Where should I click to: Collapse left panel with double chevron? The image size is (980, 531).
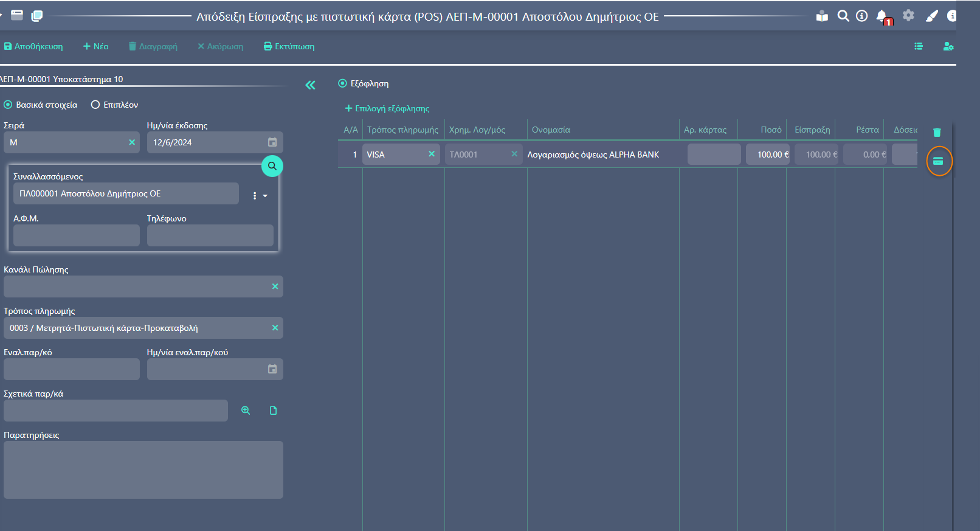click(310, 85)
